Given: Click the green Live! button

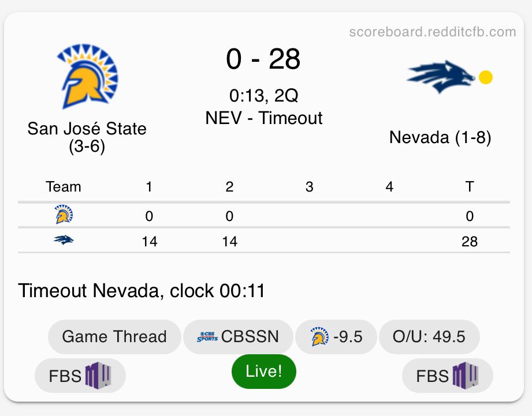Looking at the screenshot, I should tap(264, 371).
